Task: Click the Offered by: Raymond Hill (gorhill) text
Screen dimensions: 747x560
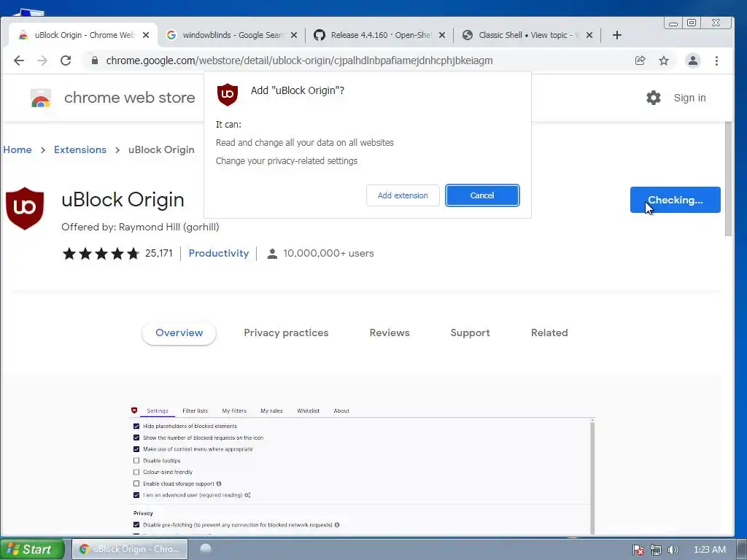Action: [140, 227]
